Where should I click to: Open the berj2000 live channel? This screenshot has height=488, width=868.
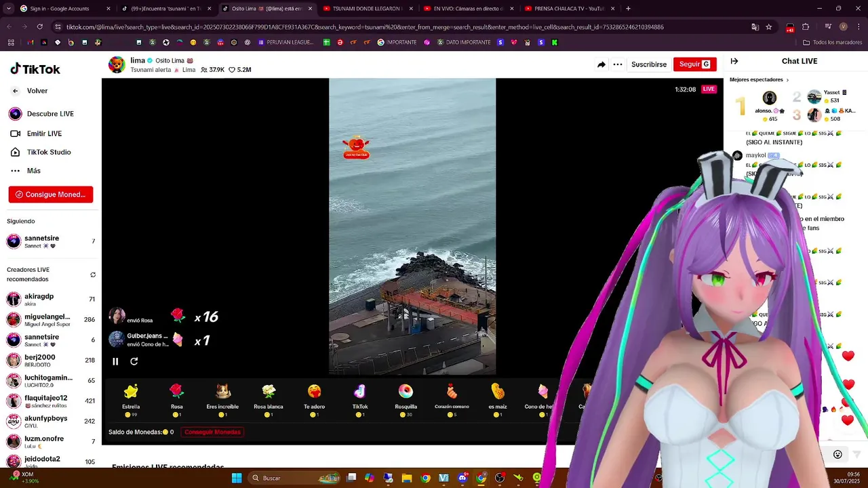(51, 361)
